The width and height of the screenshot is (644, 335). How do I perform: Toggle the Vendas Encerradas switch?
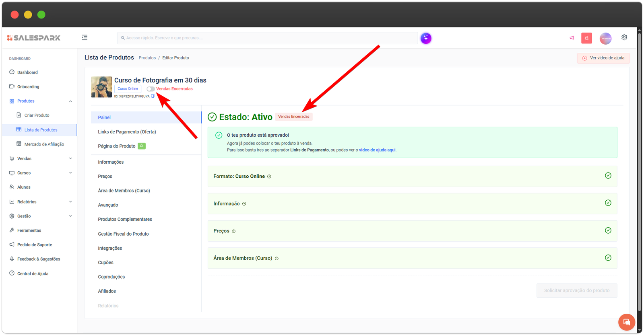[151, 89]
